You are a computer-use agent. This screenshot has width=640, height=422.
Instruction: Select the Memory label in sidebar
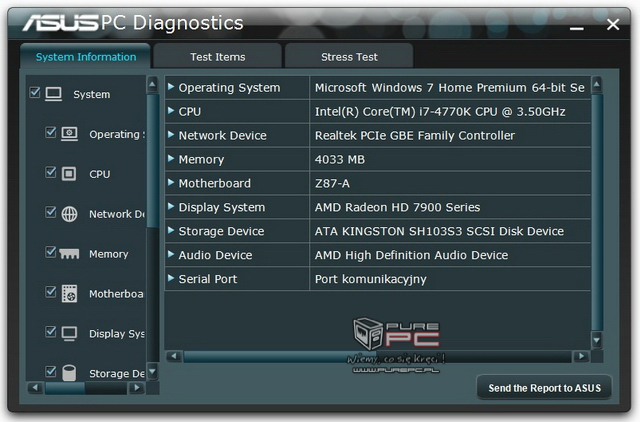[x=109, y=254]
